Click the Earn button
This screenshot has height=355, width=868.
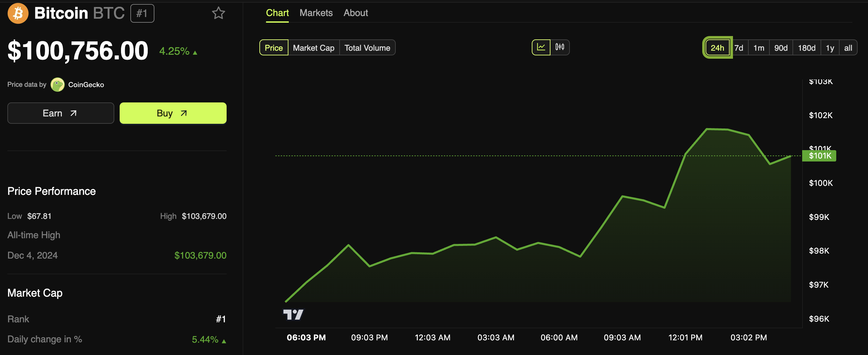point(60,113)
